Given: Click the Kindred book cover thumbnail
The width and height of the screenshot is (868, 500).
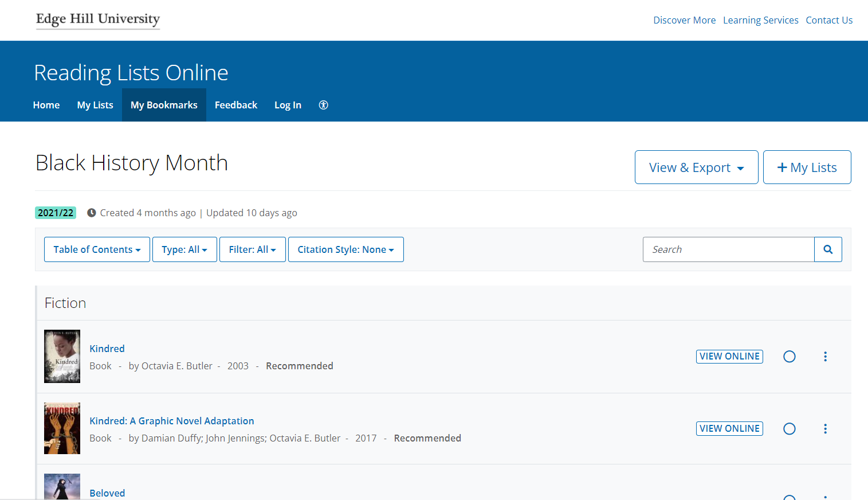Looking at the screenshot, I should pos(62,356).
